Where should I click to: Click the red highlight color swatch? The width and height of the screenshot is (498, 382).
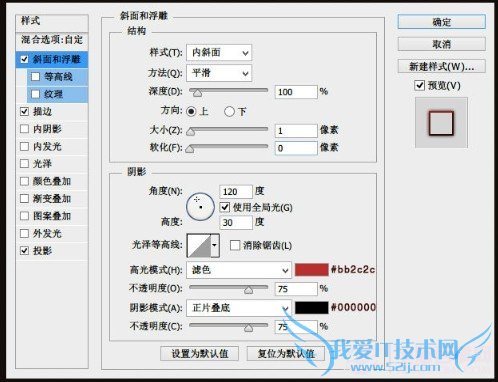[311, 270]
